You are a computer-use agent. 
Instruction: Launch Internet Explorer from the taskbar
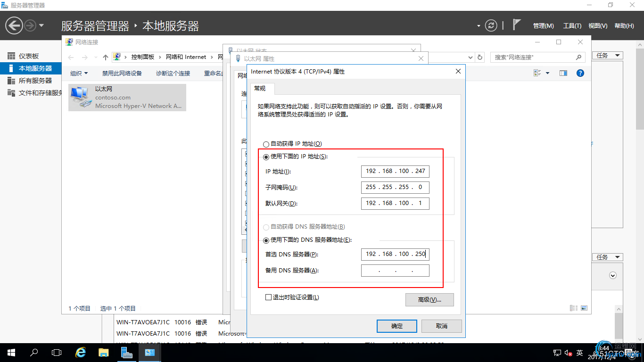81,353
